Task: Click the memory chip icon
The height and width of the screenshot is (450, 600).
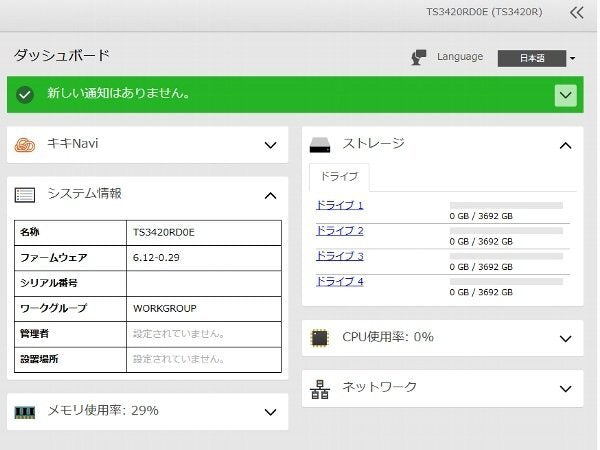Action: point(24,412)
